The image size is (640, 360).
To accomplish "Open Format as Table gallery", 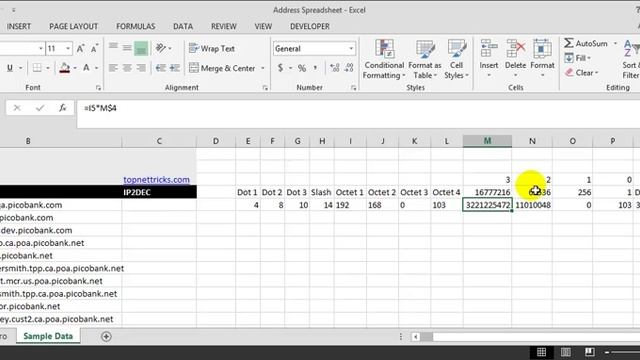I will (x=424, y=60).
